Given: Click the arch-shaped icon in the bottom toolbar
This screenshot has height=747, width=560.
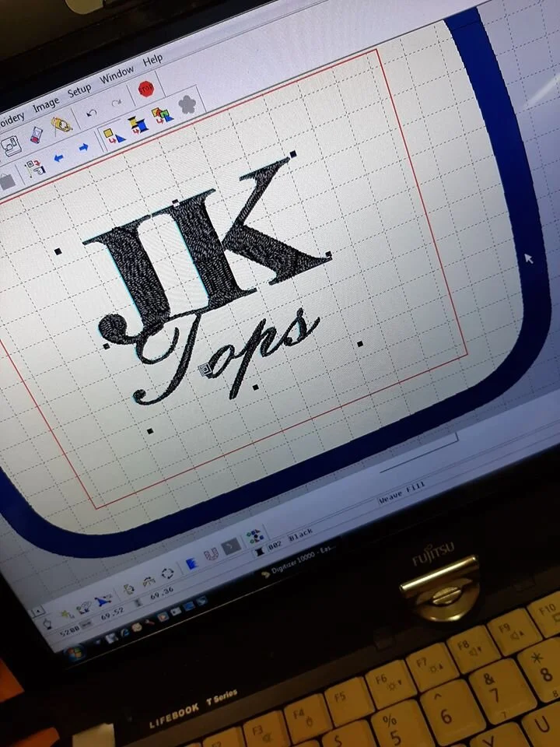Looking at the screenshot, I should (149, 580).
